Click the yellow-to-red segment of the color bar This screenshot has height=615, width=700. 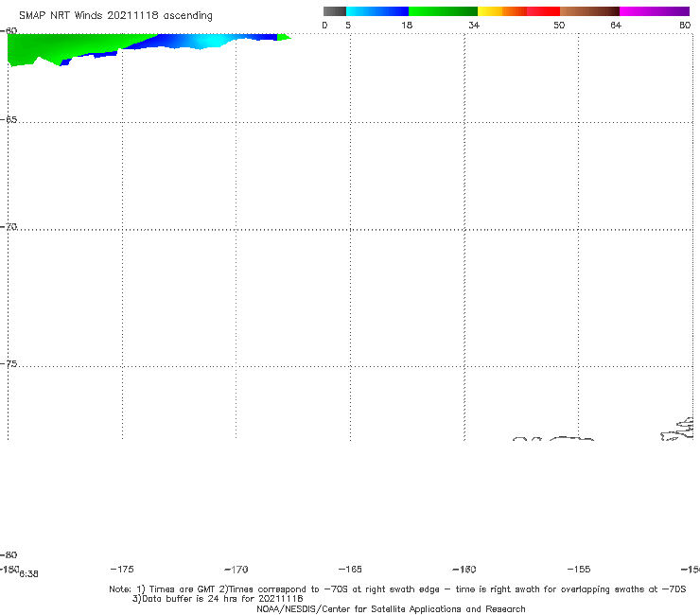coord(518,11)
